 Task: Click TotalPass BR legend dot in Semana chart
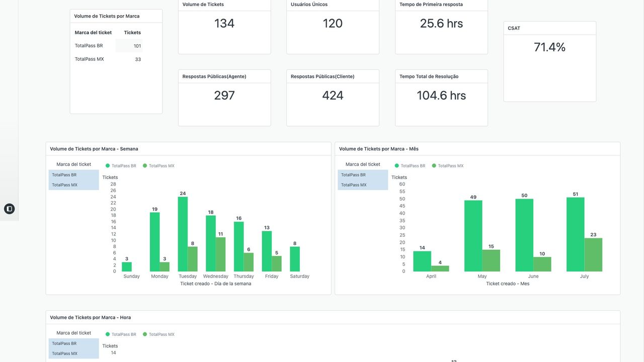[108, 166]
